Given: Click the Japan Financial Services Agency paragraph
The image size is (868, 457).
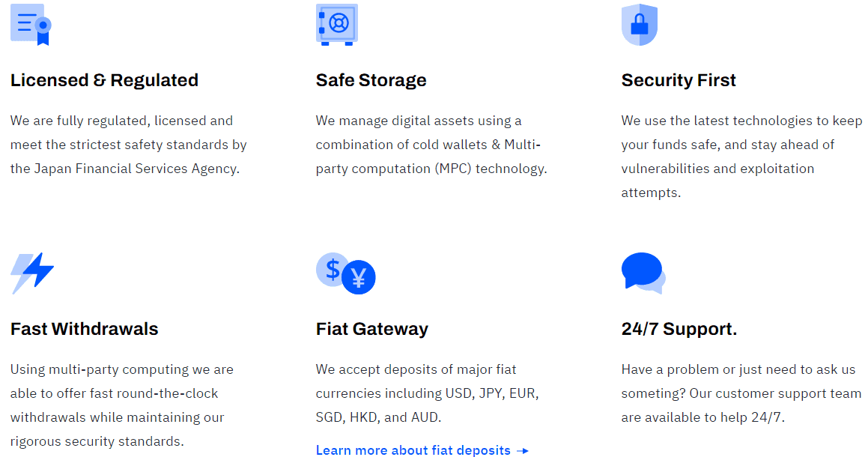Looking at the screenshot, I should [x=128, y=145].
